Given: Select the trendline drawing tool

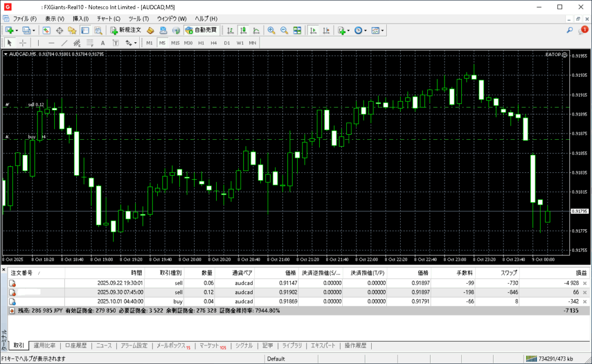Looking at the screenshot, I should (x=64, y=43).
